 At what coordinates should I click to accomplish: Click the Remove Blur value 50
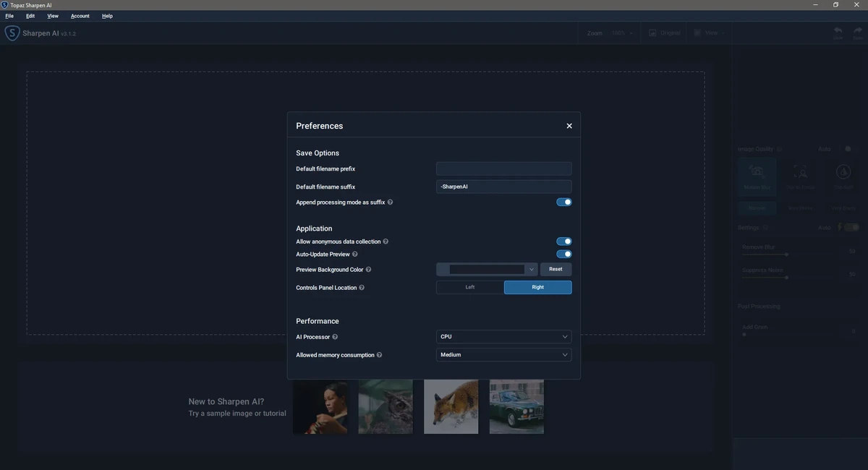click(852, 252)
